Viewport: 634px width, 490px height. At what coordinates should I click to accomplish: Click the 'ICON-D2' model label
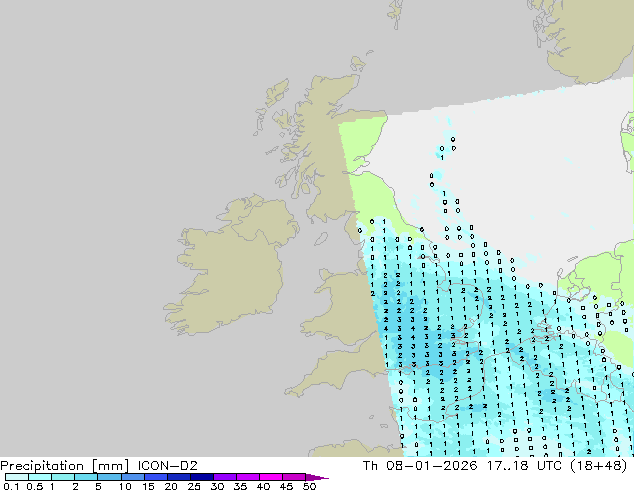[x=167, y=466]
